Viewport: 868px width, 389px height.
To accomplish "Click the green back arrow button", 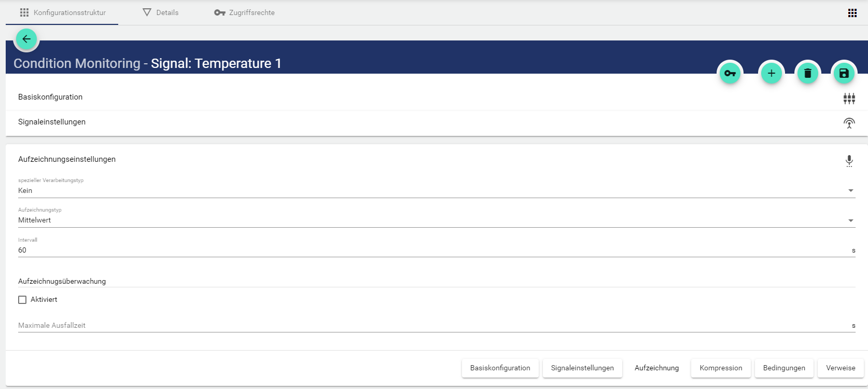I will [26, 39].
